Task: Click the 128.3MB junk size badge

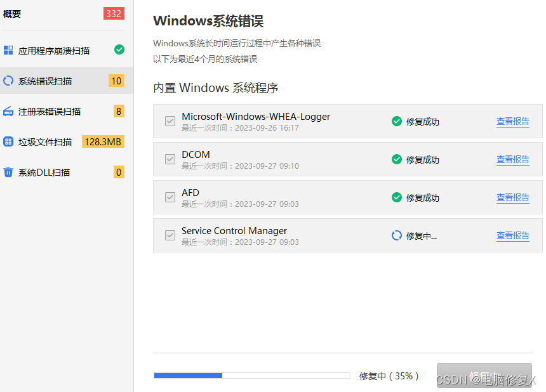Action: (103, 141)
